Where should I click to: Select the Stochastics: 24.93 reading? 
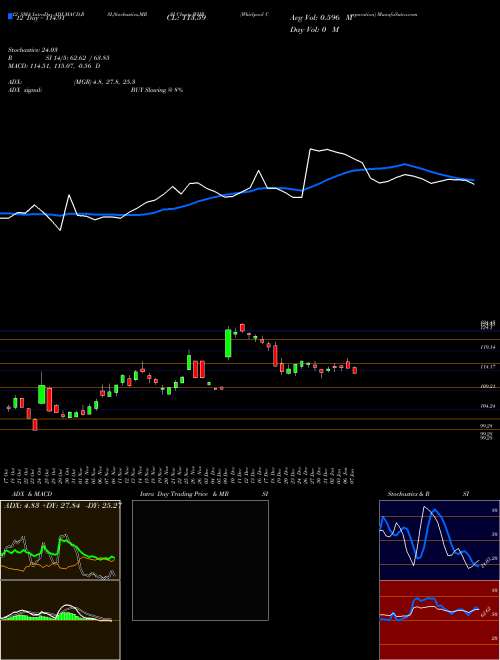35,50
